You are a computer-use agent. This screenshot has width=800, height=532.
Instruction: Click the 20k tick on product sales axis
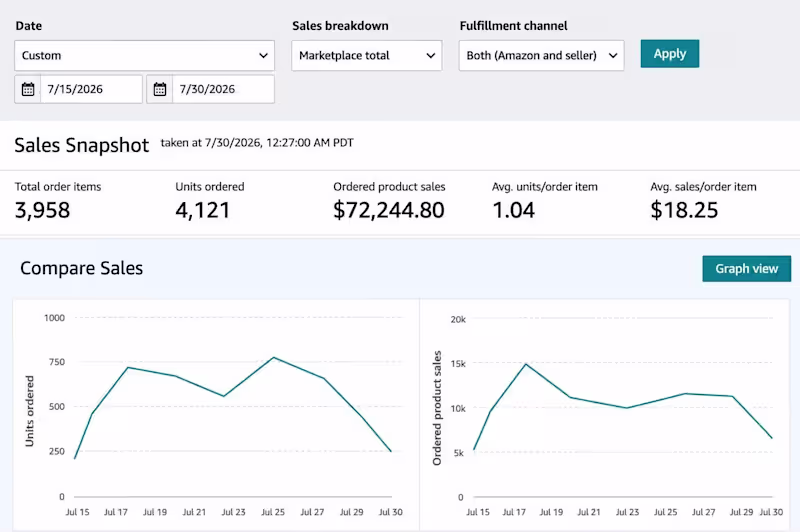(x=458, y=319)
